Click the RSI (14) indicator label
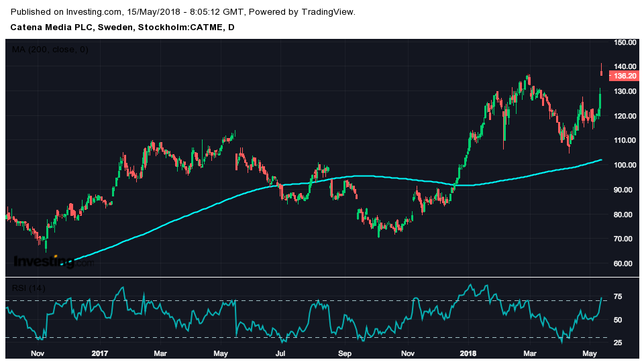 click(28, 288)
